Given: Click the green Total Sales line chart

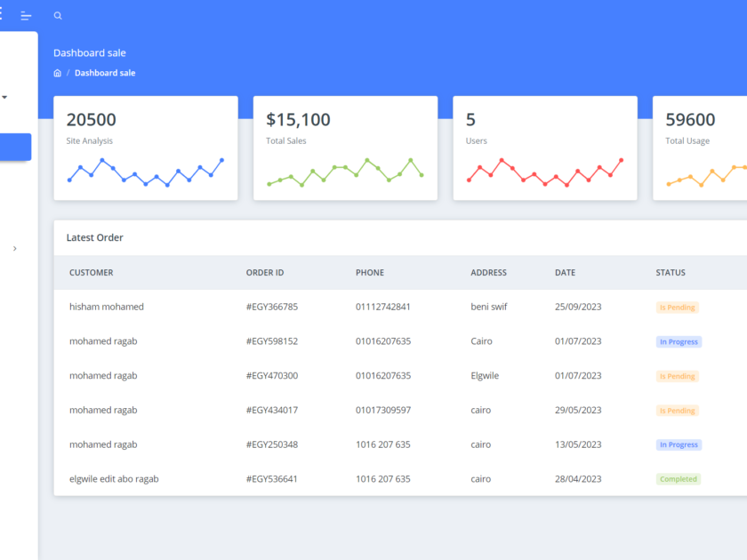Looking at the screenshot, I should tap(345, 172).
